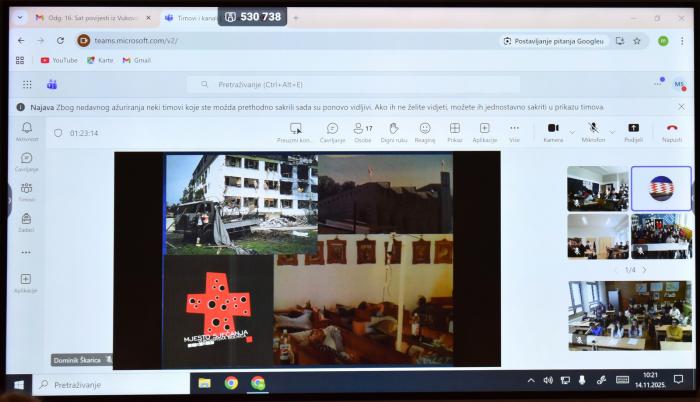Open the Čavrljanje chat in meeting toolbar

(332, 129)
